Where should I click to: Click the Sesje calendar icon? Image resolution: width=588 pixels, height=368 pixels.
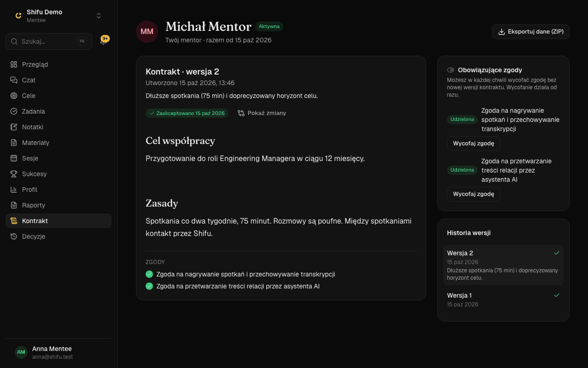coord(14,158)
